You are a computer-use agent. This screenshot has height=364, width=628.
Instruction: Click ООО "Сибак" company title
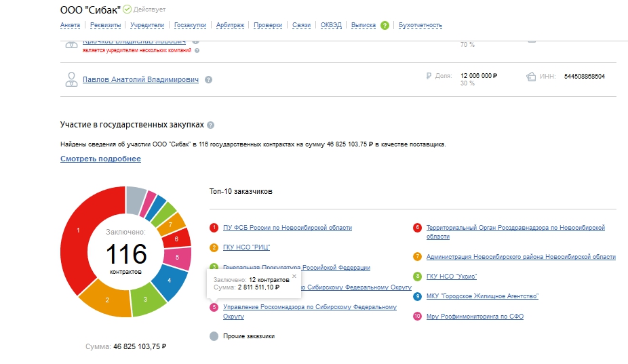(90, 9)
